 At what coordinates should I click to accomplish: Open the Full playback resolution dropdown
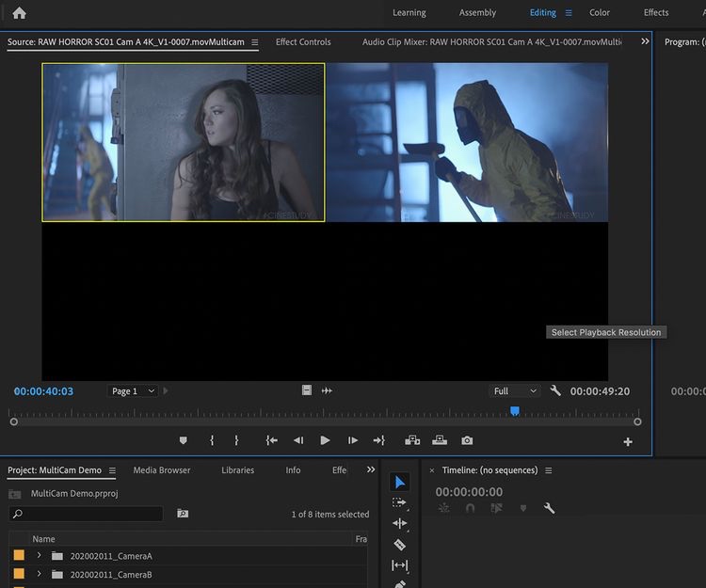tap(515, 391)
